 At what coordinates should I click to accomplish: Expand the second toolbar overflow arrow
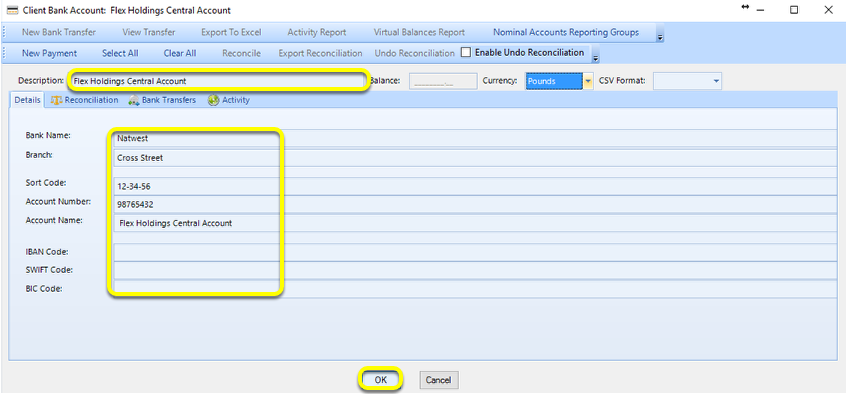point(596,59)
